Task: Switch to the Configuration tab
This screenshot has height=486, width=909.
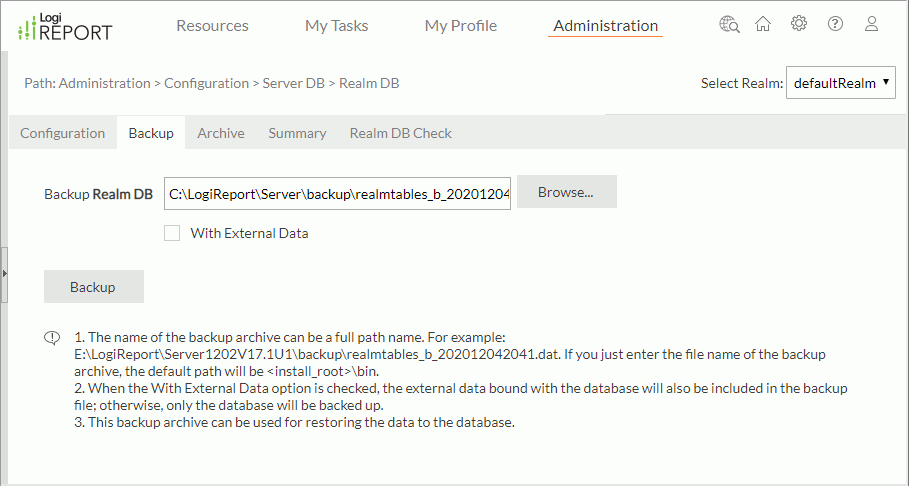Action: (x=62, y=133)
